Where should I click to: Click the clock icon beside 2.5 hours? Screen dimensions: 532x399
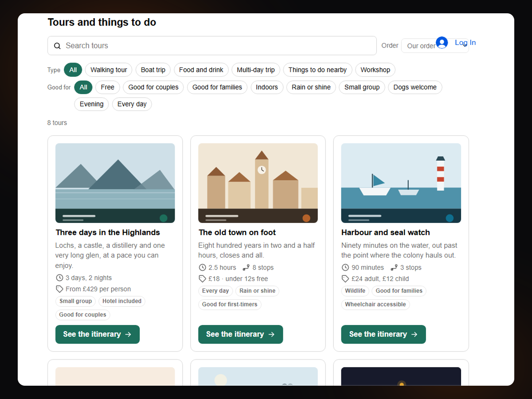[202, 267]
